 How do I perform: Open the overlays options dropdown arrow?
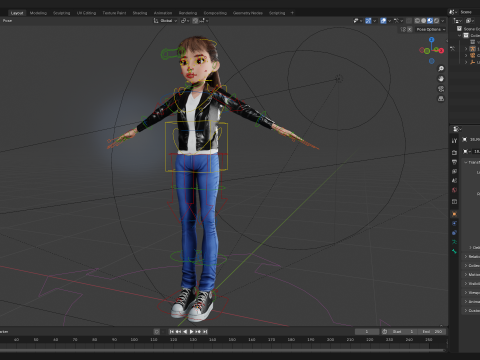tap(389, 21)
